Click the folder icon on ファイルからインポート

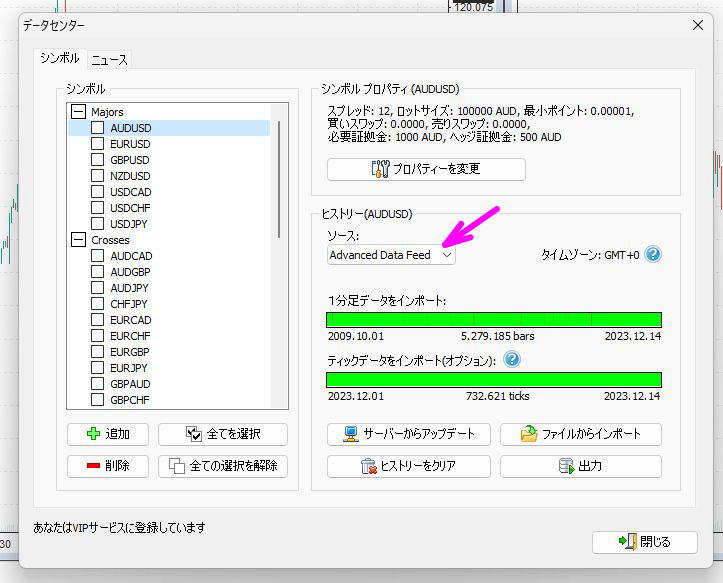[x=529, y=434]
